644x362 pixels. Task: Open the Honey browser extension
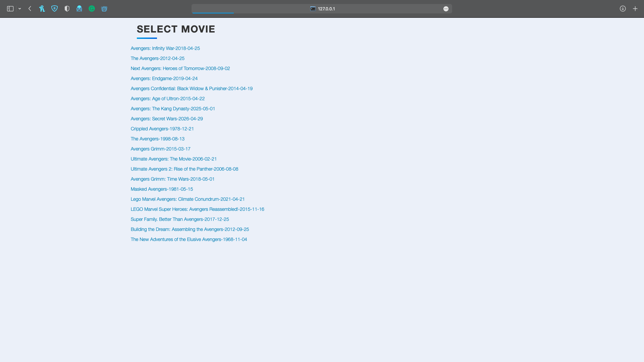coord(42,9)
